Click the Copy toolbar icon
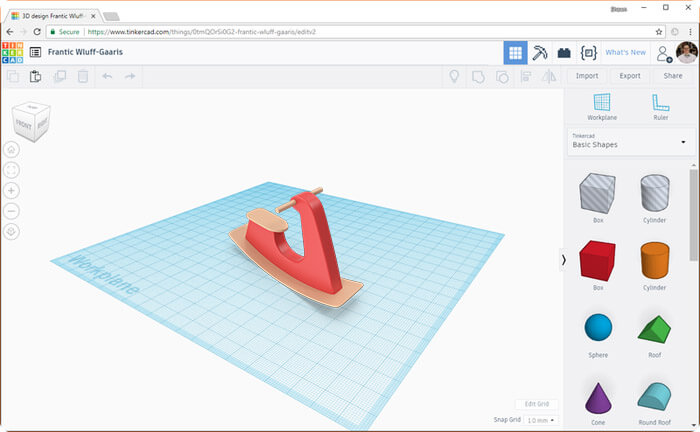 [13, 76]
